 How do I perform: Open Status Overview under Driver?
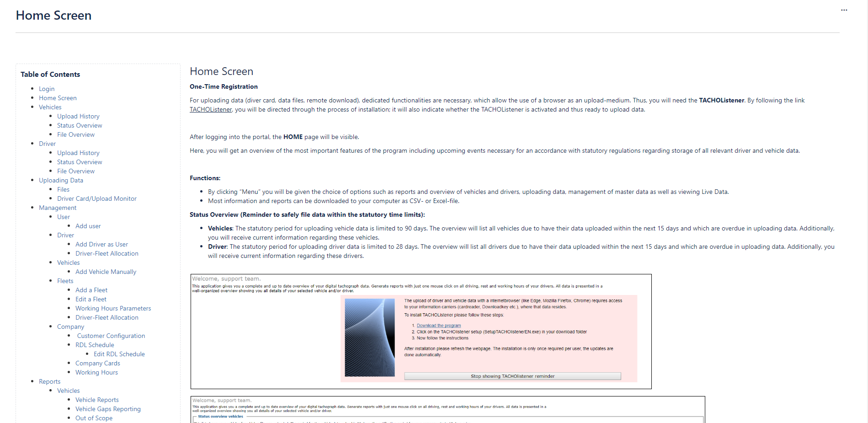click(x=80, y=162)
